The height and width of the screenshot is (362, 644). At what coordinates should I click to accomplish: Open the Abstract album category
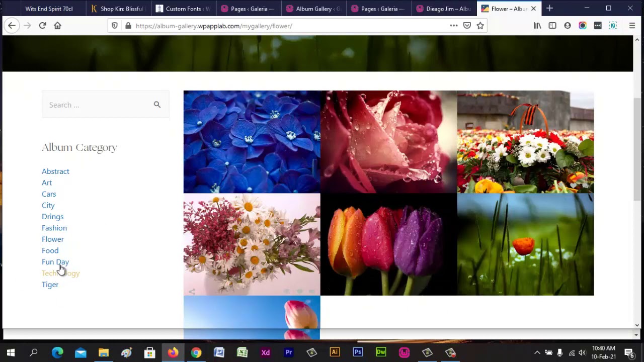coord(55,171)
